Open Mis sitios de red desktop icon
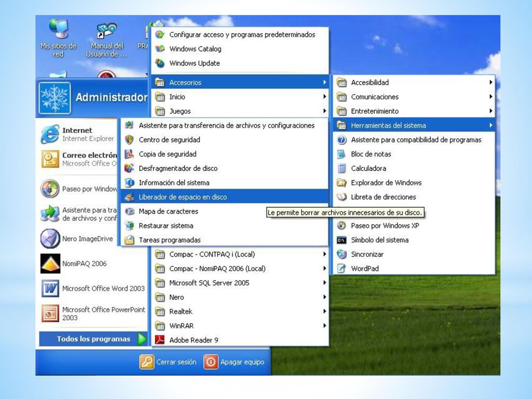The width and height of the screenshot is (532, 399). [x=58, y=38]
